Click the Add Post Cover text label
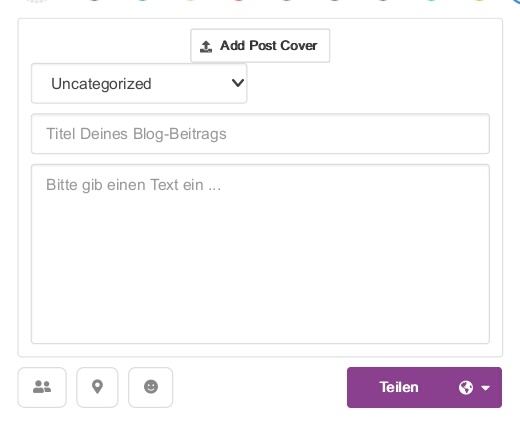Image resolution: width=520 pixels, height=427 pixels. tap(268, 46)
